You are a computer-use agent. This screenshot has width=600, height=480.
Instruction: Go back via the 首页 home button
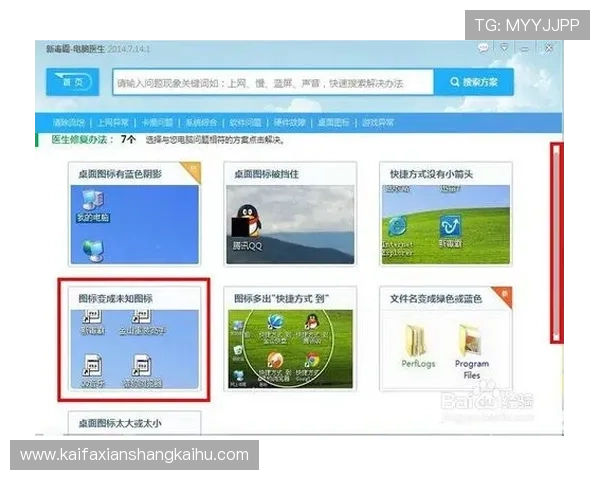point(73,82)
